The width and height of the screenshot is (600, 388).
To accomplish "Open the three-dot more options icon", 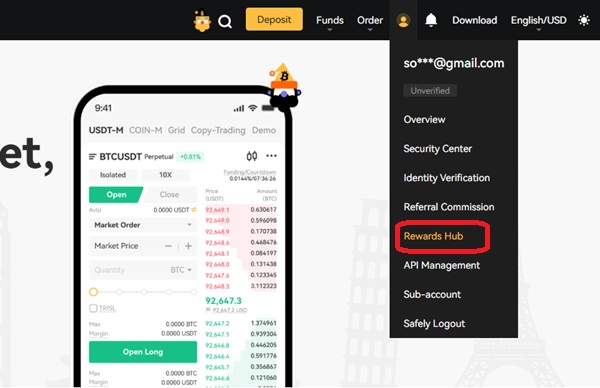I will (271, 155).
